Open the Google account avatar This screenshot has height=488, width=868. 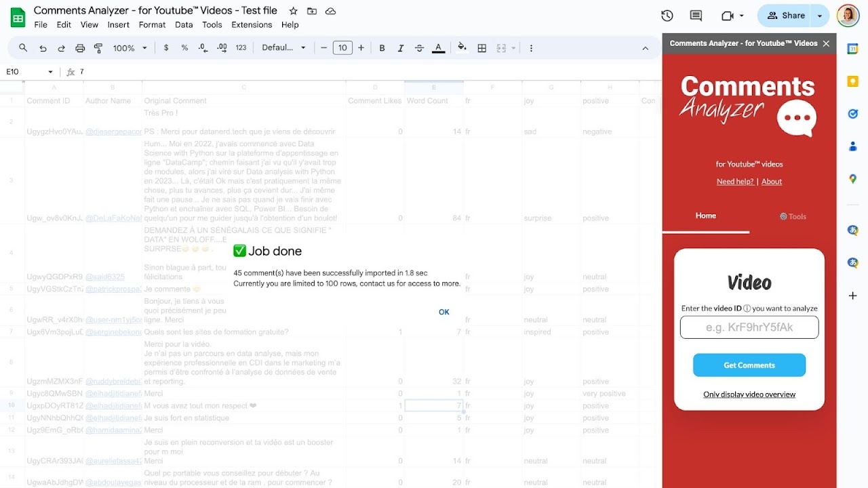click(x=848, y=16)
